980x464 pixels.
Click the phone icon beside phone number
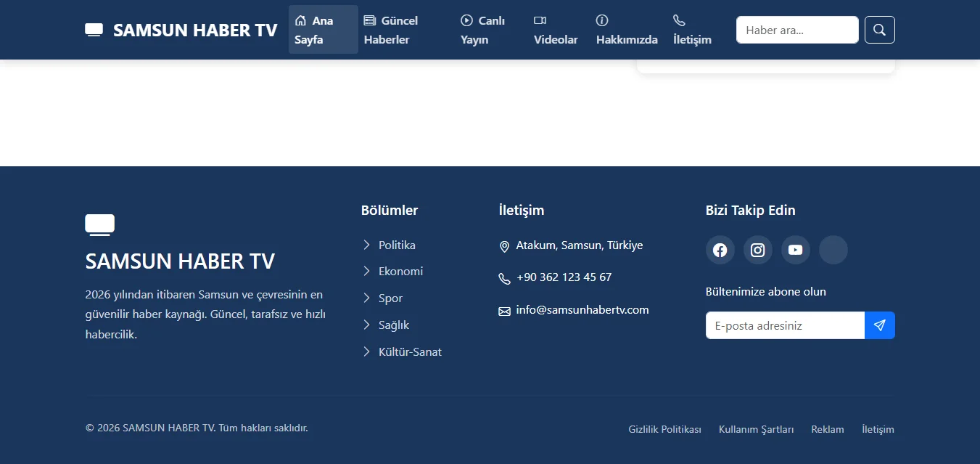504,278
